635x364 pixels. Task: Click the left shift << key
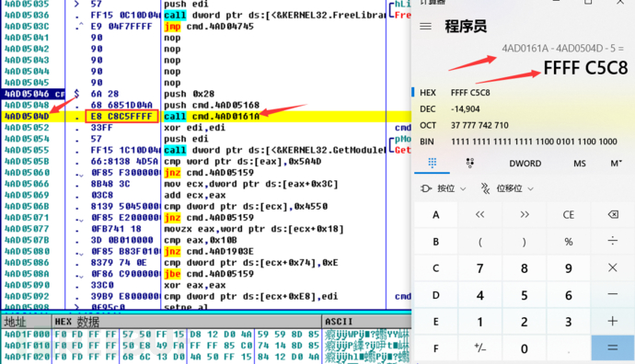(x=479, y=214)
